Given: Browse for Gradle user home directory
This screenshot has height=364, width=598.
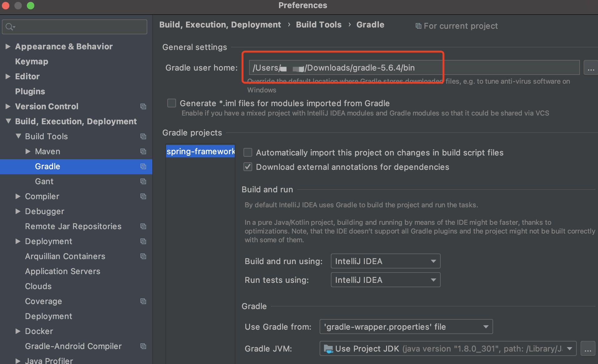Looking at the screenshot, I should [591, 68].
